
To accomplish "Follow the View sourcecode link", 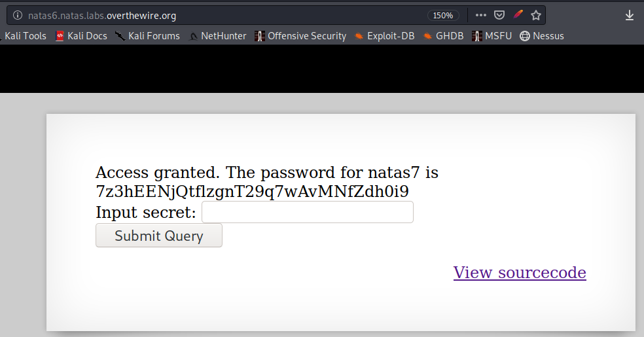I will tap(520, 273).
